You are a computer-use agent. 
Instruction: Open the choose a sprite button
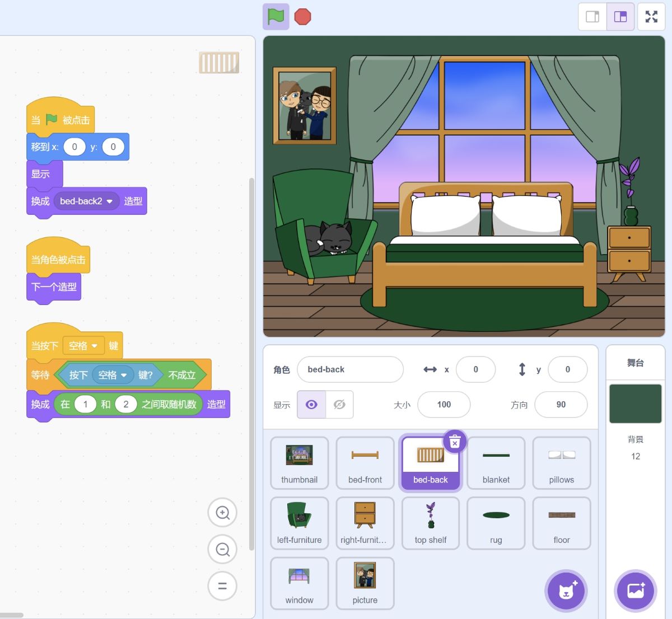pos(566,591)
